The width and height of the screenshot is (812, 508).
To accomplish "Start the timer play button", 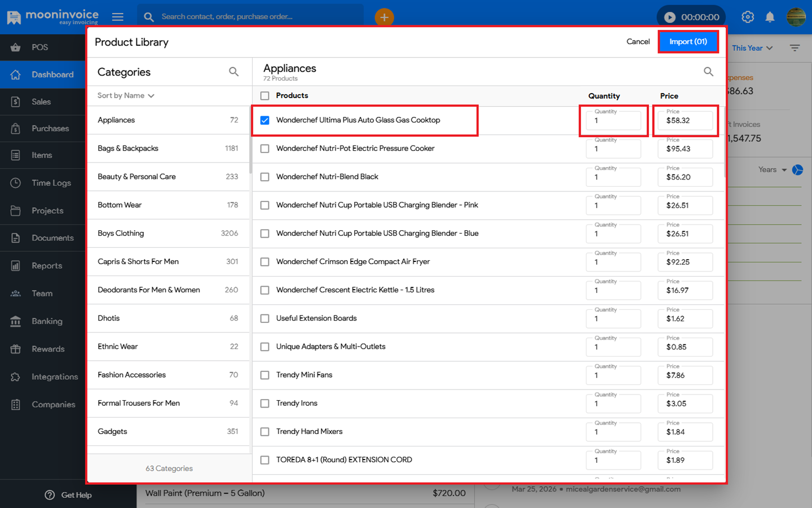I will 669,17.
